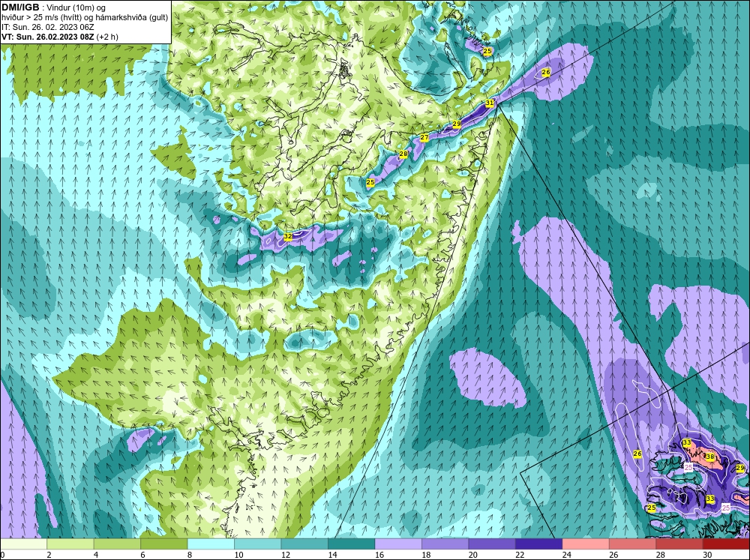Click the legend scale value 4
Viewport: 750px width, 560px height.
[96, 555]
